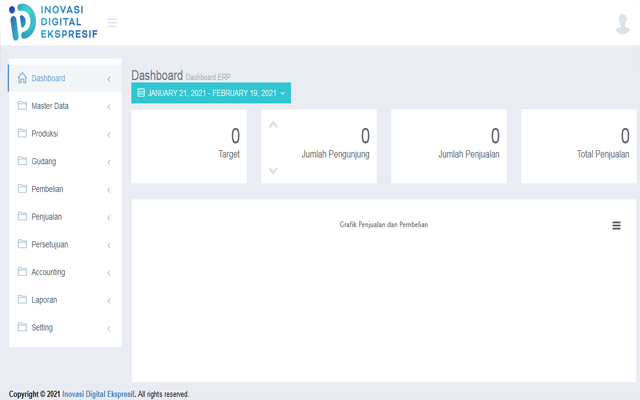
Task: Open the Setting menu item
Action: (42, 327)
